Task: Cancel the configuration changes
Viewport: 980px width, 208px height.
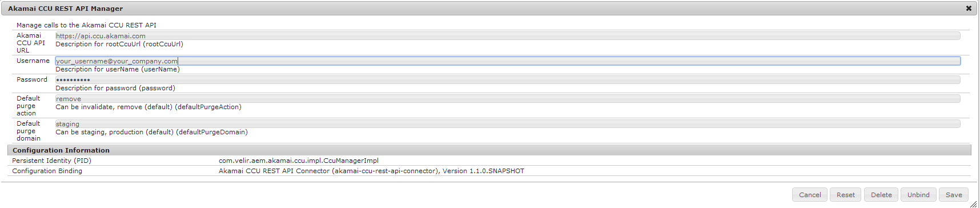Action: click(x=810, y=195)
